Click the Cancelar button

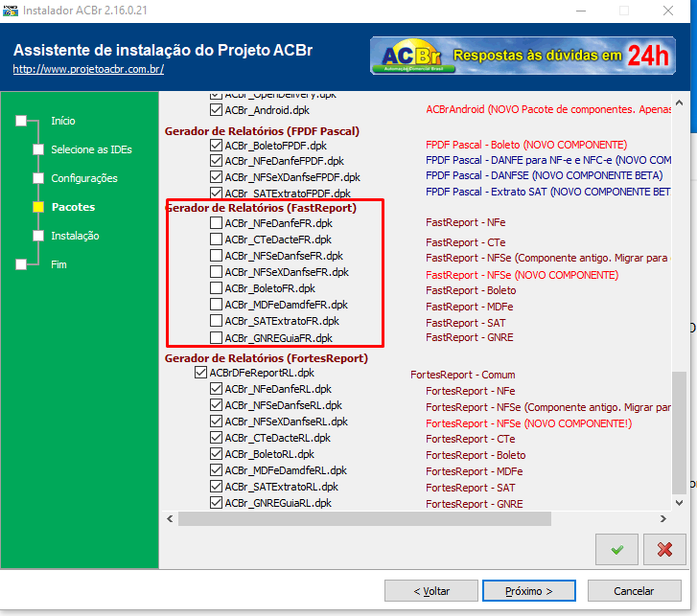tap(635, 591)
